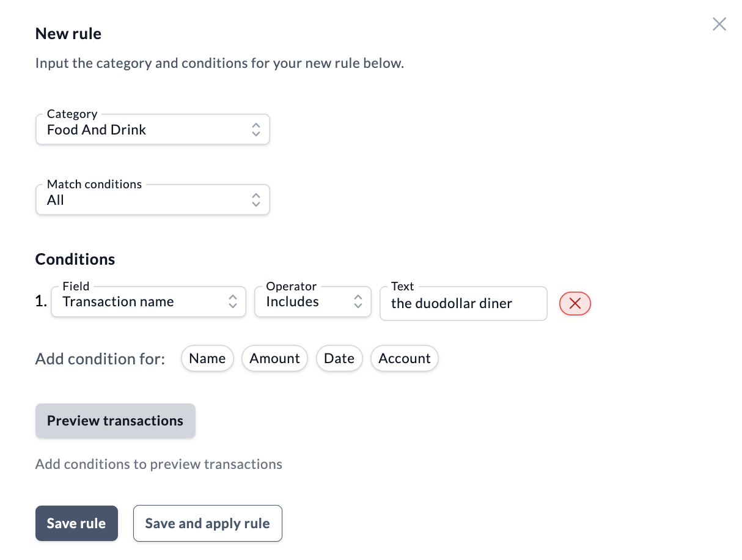Add an Amount condition
The image size is (742, 560).
click(274, 358)
